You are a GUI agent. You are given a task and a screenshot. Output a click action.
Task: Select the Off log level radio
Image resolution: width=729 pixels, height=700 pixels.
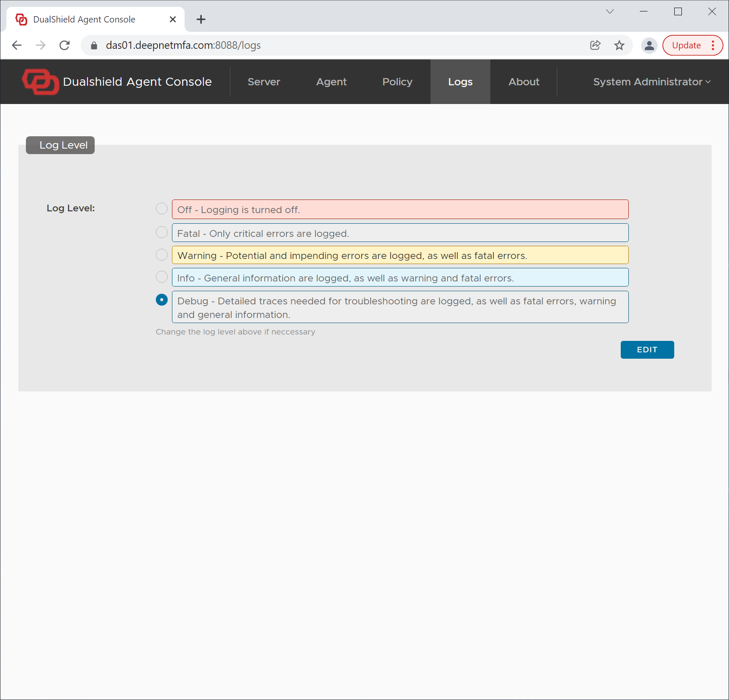click(162, 208)
